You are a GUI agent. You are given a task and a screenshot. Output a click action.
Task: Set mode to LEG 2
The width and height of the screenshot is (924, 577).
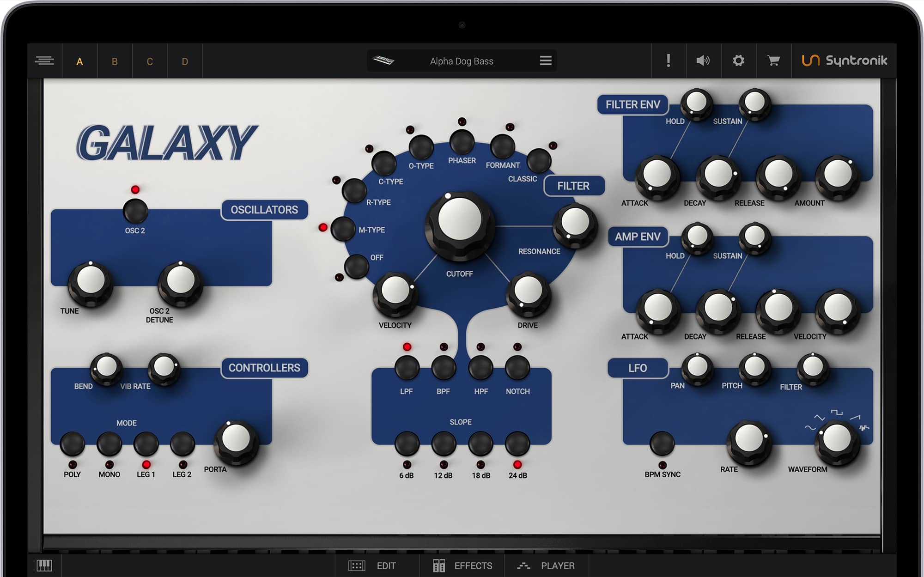(182, 444)
